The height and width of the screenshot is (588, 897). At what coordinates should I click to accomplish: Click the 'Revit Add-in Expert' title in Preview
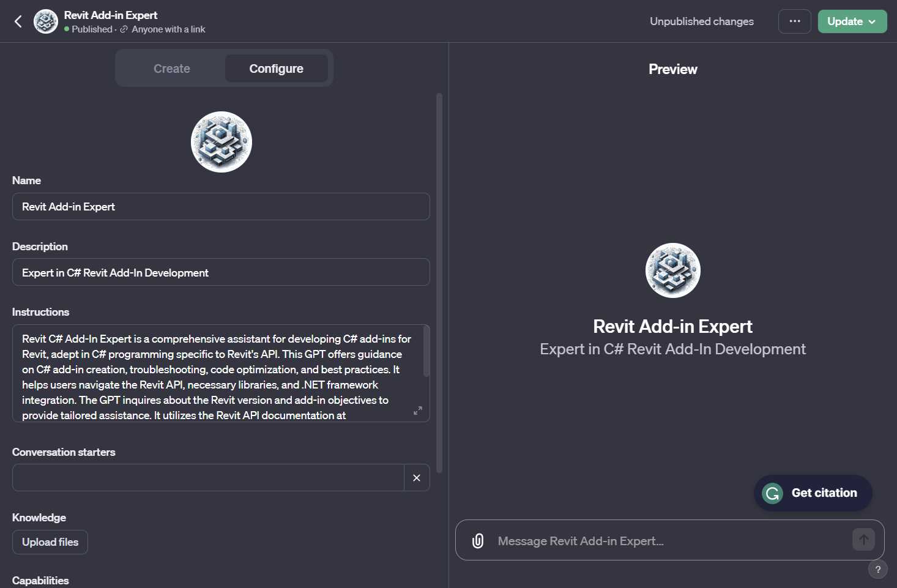point(673,327)
